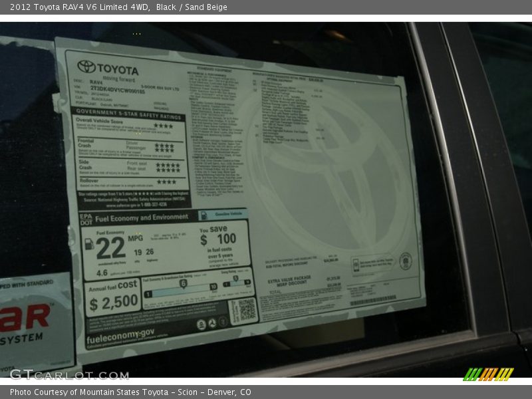Click the VIN '2T3DK4DV1CW090165' on the sticker
532x399 pixels.
coord(118,90)
